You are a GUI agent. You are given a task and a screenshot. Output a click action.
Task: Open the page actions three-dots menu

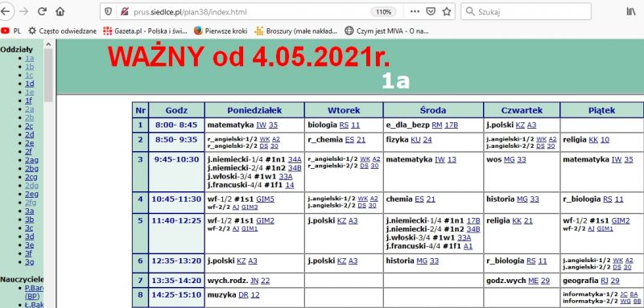pyautogui.click(x=415, y=11)
